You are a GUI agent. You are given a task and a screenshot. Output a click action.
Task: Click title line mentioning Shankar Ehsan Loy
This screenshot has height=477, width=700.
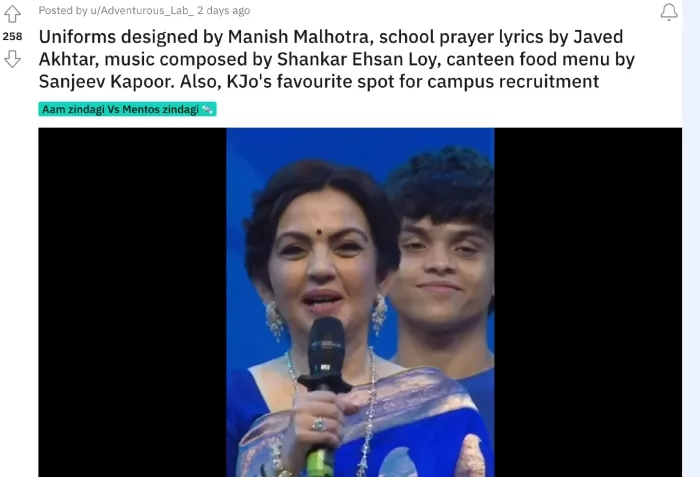[337, 59]
